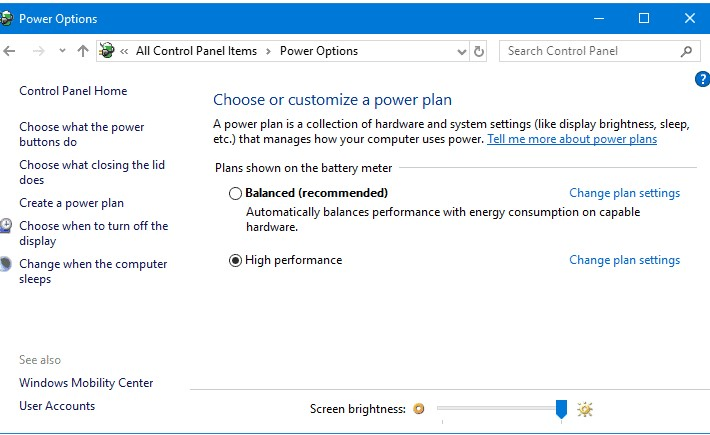Click the back navigation arrow
Image resolution: width=710 pixels, height=435 pixels.
point(9,51)
